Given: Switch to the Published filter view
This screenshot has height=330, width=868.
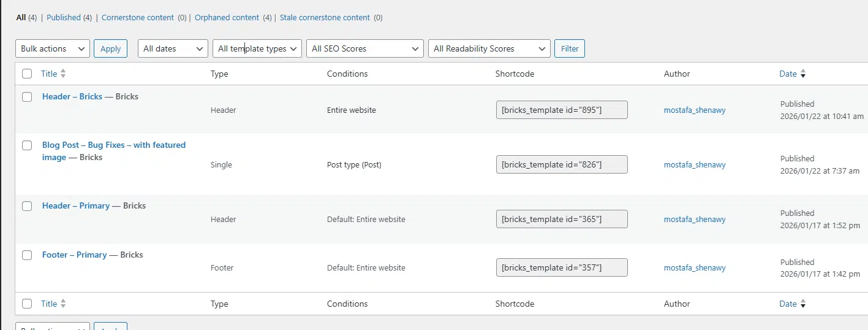Looking at the screenshot, I should point(64,18).
